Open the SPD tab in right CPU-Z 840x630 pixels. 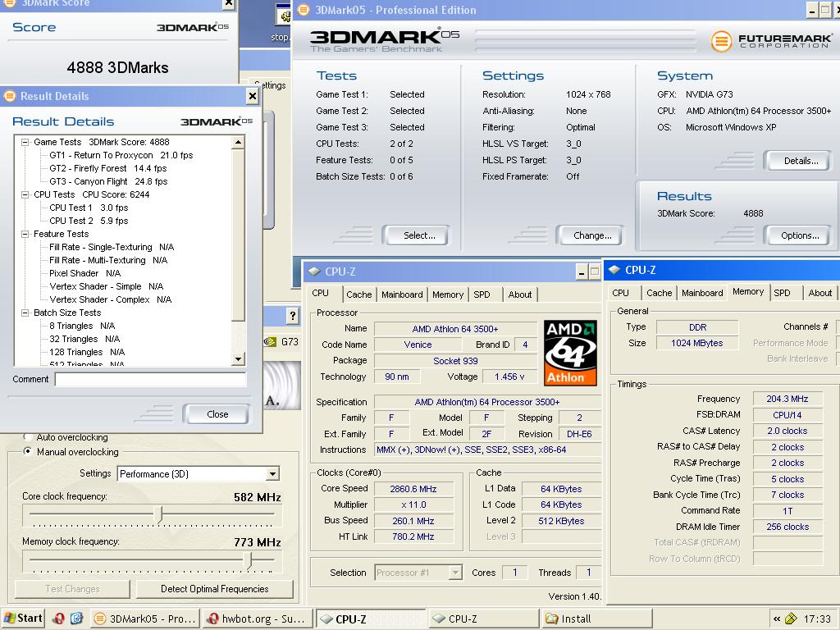[782, 293]
